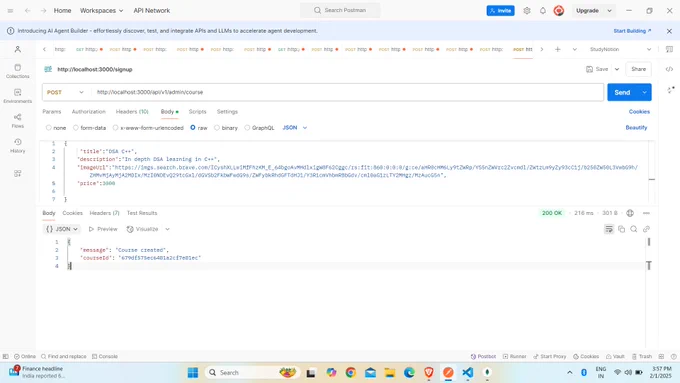Copy response link icon
This screenshot has width=680, height=383.
click(x=646, y=229)
